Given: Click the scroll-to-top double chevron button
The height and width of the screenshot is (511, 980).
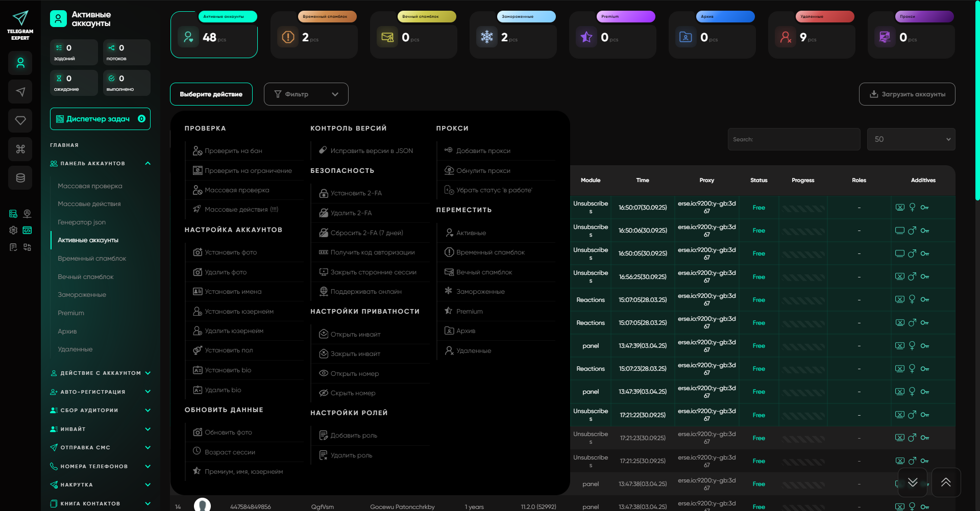Looking at the screenshot, I should click(x=946, y=482).
